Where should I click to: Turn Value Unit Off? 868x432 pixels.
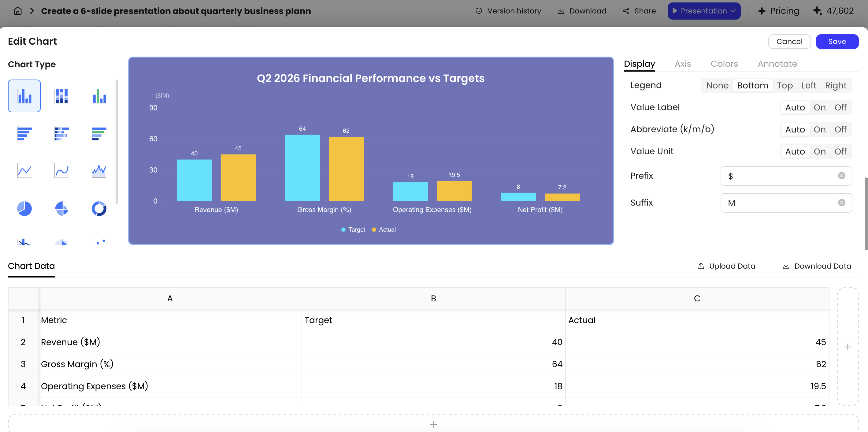[x=840, y=152]
